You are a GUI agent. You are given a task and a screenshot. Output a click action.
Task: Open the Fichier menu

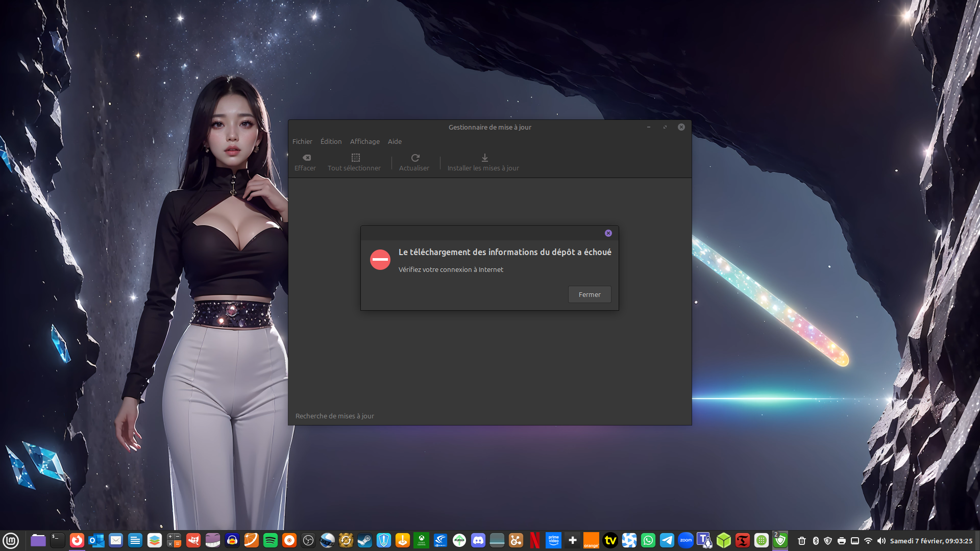click(x=302, y=141)
